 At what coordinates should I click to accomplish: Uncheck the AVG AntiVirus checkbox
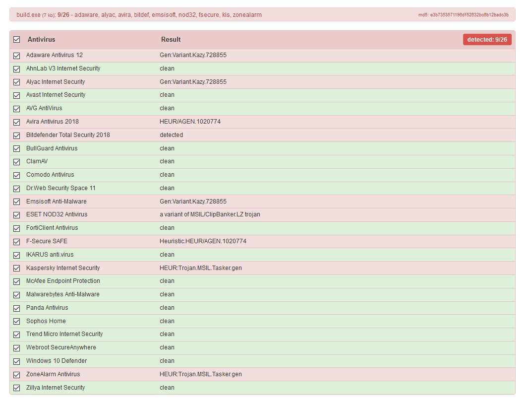click(x=17, y=109)
